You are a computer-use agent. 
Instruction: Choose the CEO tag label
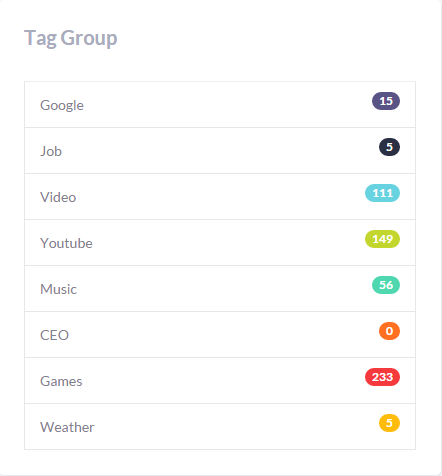coord(54,335)
